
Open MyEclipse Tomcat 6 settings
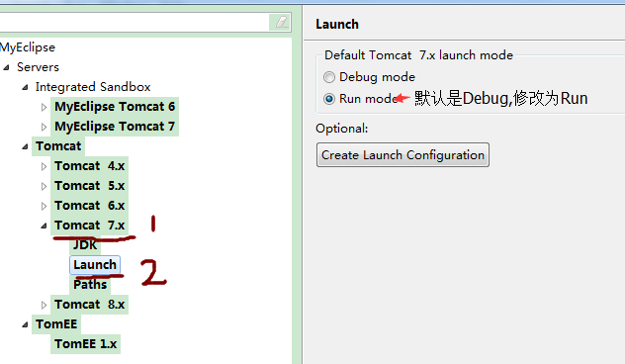pos(115,107)
